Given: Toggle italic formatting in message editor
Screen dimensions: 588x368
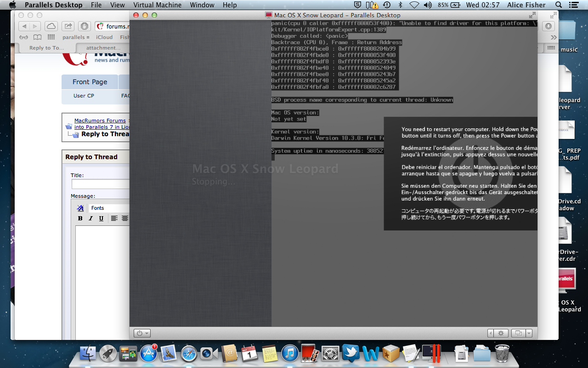Looking at the screenshot, I should [x=90, y=218].
